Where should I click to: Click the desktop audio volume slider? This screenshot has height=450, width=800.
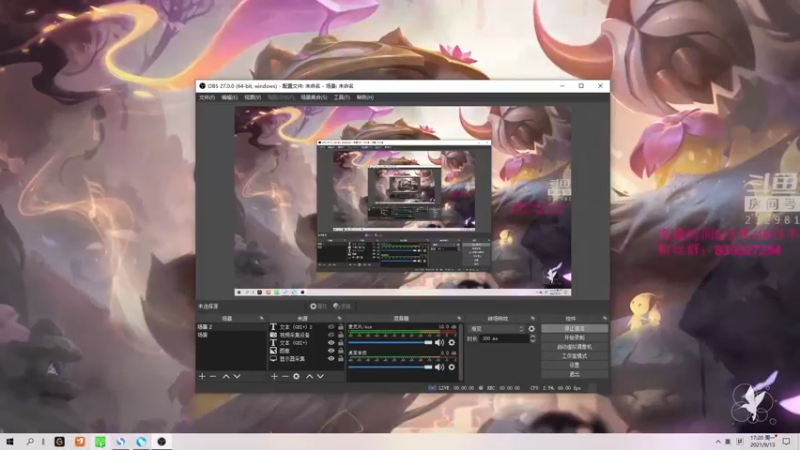tap(390, 367)
